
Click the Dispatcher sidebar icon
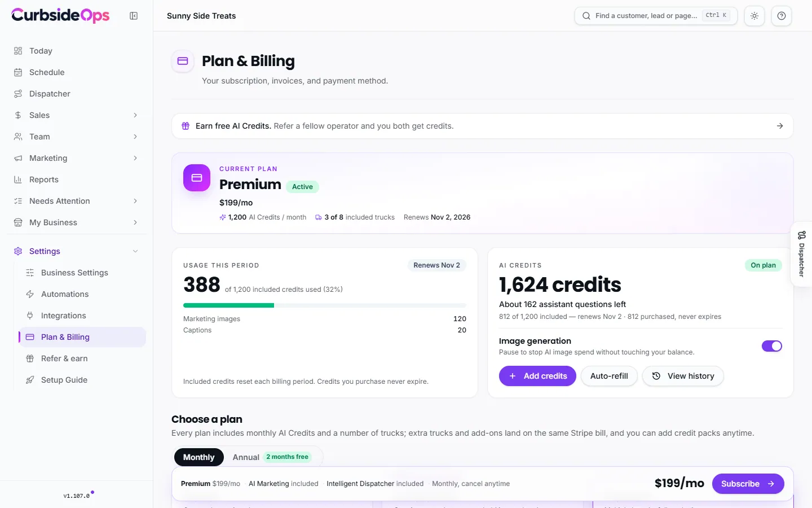pyautogui.click(x=18, y=94)
